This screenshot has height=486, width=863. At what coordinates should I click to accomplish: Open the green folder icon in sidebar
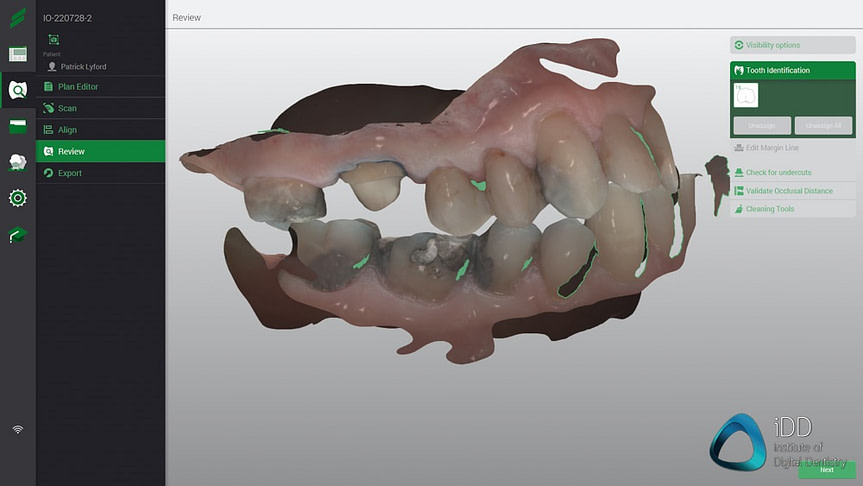[x=17, y=126]
